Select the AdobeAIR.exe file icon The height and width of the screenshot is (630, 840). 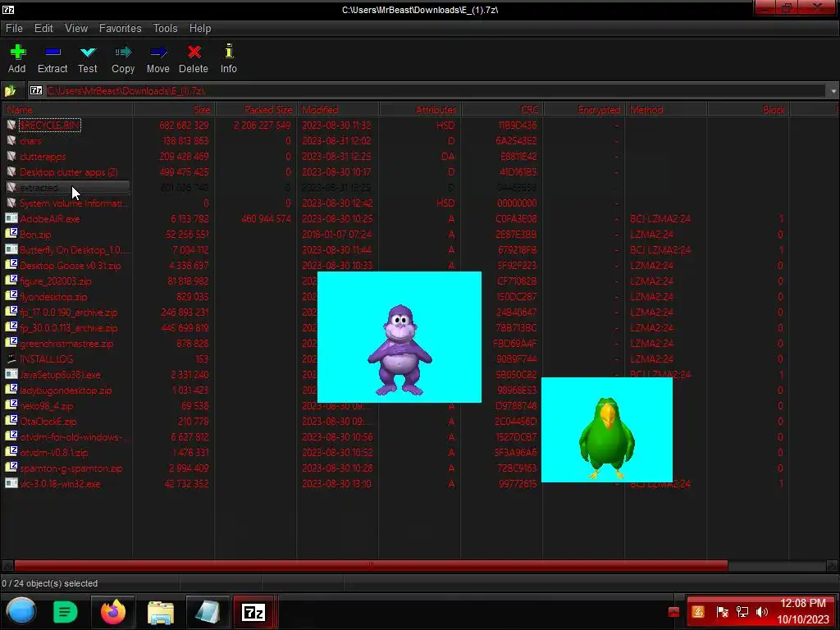point(11,218)
